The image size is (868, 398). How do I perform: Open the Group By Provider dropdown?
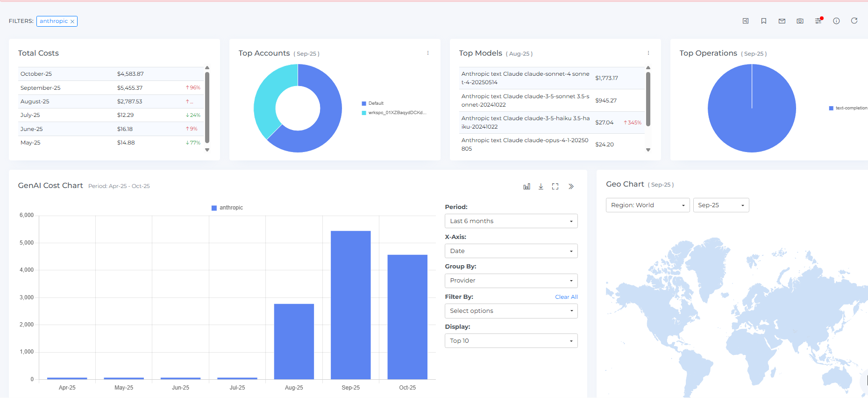pyautogui.click(x=511, y=281)
